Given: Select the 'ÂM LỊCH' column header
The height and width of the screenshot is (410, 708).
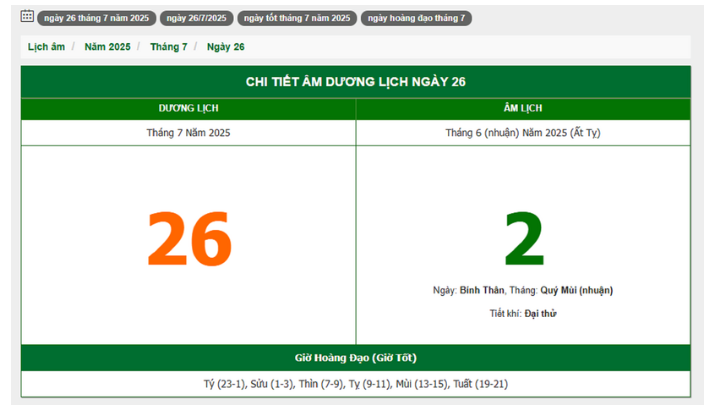Looking at the screenshot, I should 523,108.
